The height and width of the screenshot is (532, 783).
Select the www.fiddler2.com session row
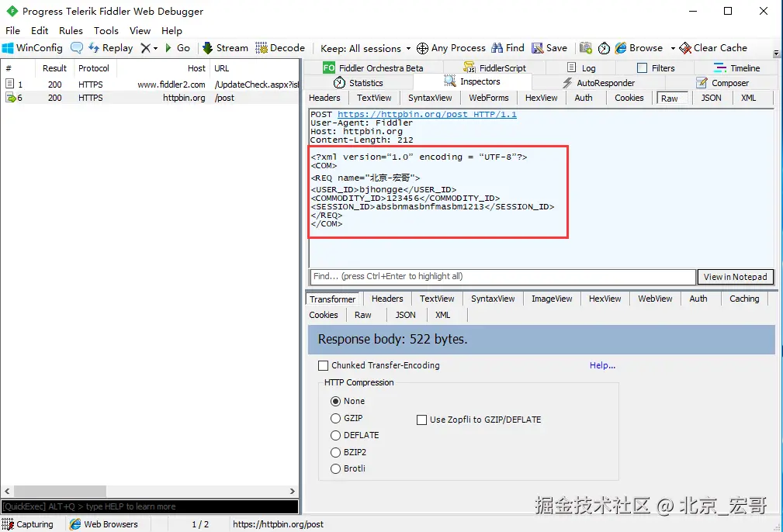coord(150,85)
